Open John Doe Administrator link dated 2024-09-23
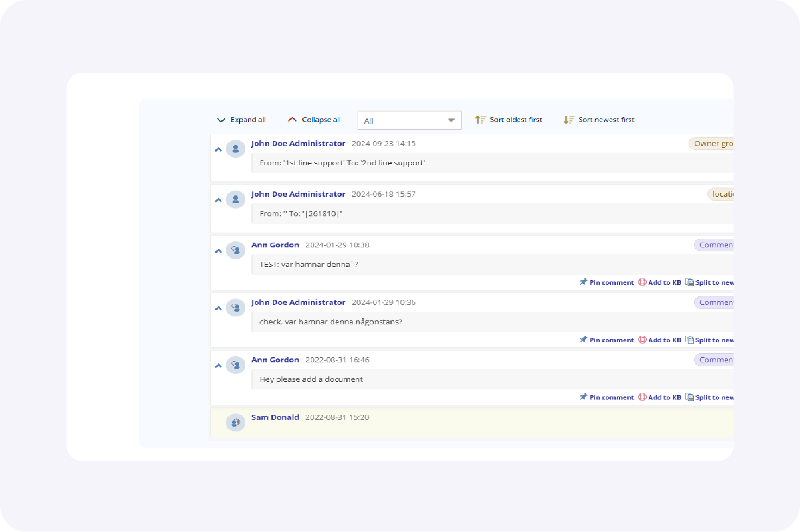 point(299,143)
